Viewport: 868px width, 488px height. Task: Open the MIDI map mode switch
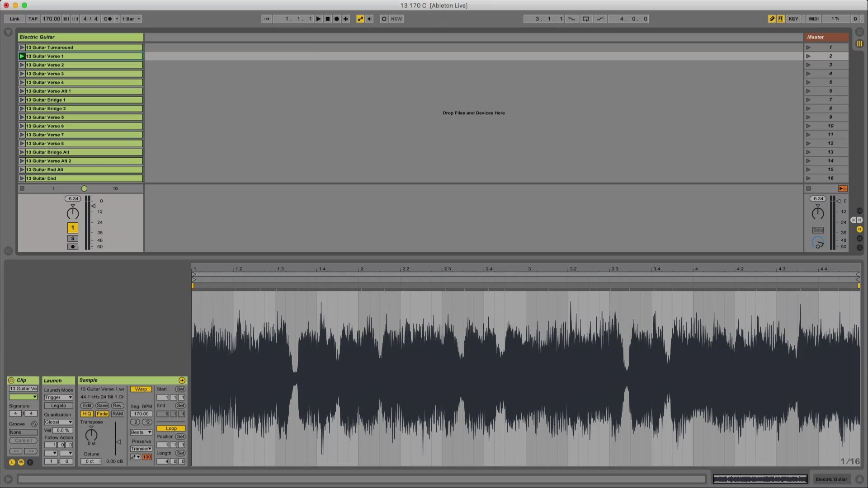(x=813, y=19)
